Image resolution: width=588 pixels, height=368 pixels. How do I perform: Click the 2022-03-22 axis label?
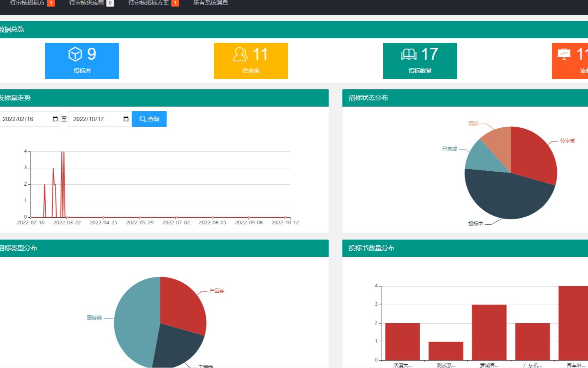point(67,223)
